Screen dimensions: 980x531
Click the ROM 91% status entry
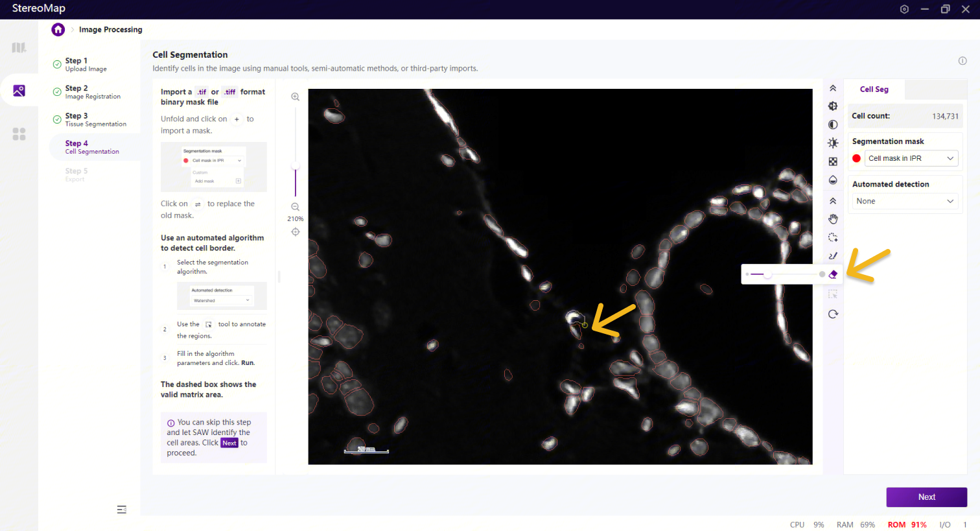[907, 525]
